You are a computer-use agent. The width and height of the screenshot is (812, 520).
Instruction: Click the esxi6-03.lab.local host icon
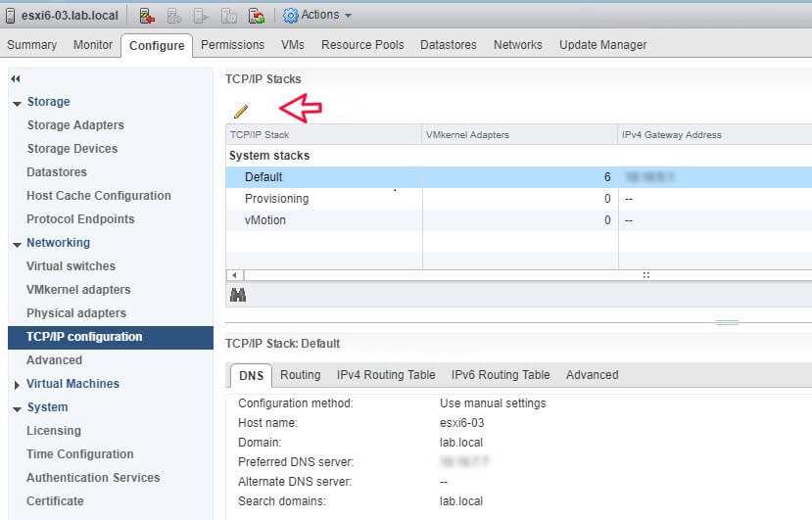coord(11,16)
